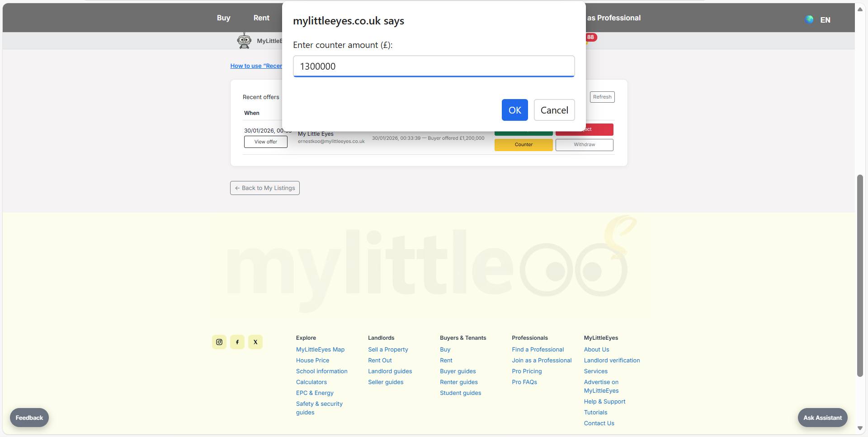This screenshot has height=437, width=868.
Task: Confirm the counter amount with OK
Action: pos(514,110)
